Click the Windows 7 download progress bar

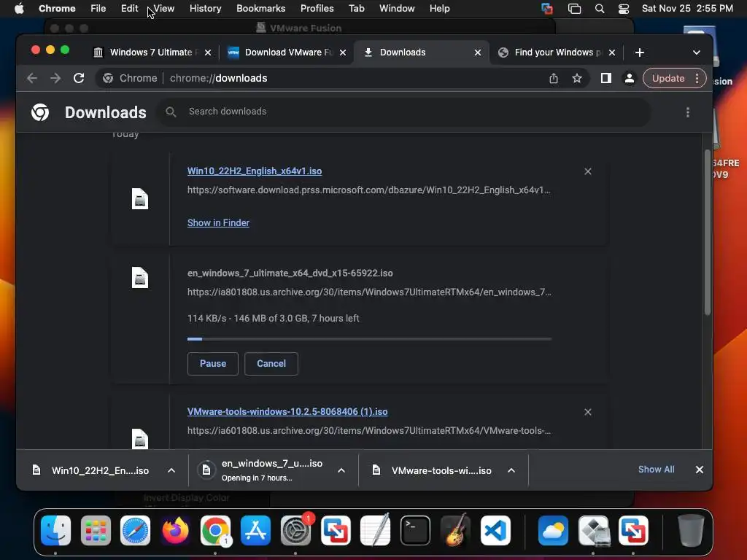pyautogui.click(x=369, y=339)
